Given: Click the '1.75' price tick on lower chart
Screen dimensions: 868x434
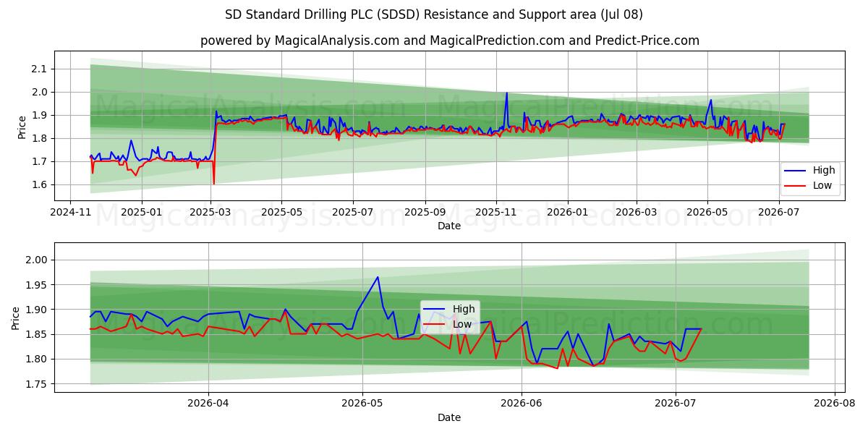Looking at the screenshot, I should pyautogui.click(x=36, y=384).
